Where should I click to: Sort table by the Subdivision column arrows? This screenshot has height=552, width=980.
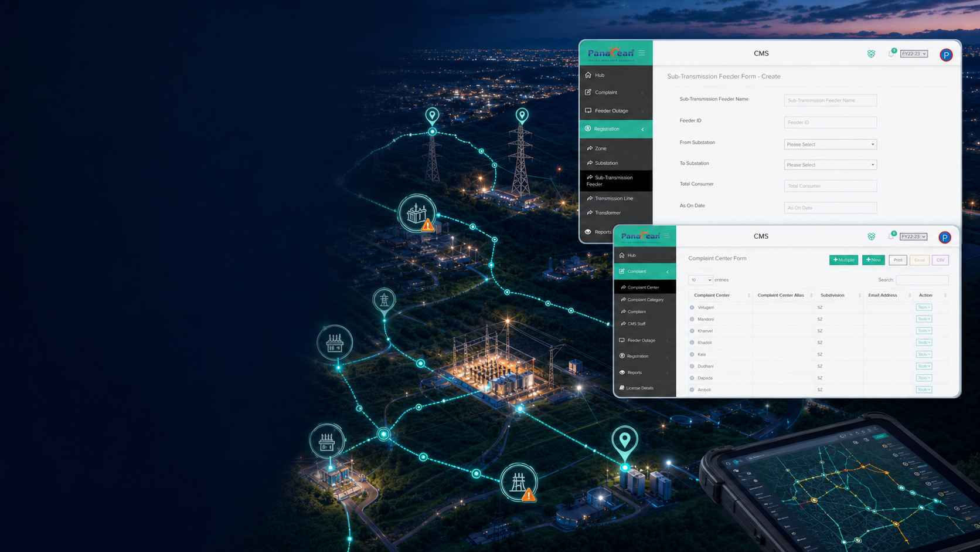click(860, 295)
